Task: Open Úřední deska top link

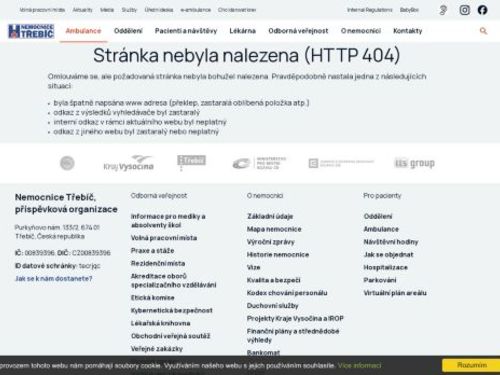Action: pos(159,10)
